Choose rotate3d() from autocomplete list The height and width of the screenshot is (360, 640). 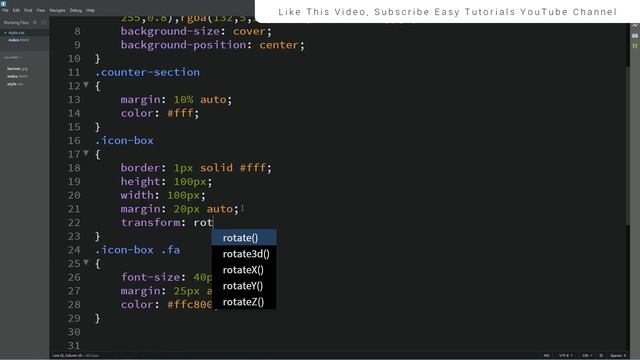pos(244,254)
